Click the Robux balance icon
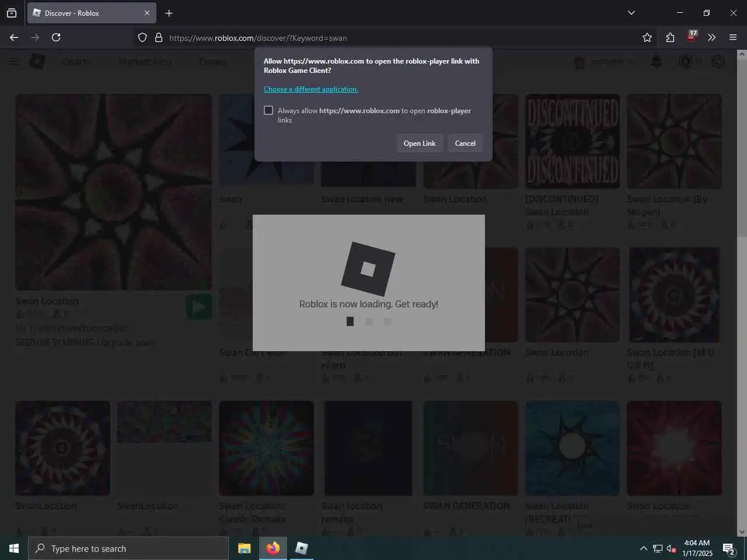The height and width of the screenshot is (560, 747). 685,61
